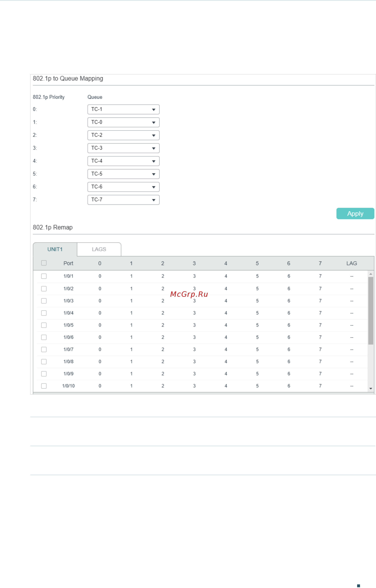Click column 0 header in remap table
Viewport: 376px width, 588px height.
tap(100, 263)
